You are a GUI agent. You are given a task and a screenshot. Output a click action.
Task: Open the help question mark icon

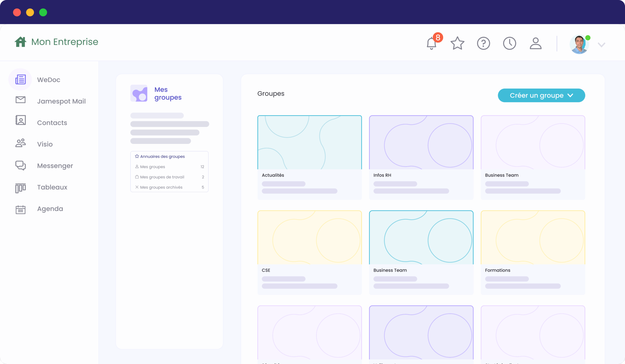pos(483,43)
